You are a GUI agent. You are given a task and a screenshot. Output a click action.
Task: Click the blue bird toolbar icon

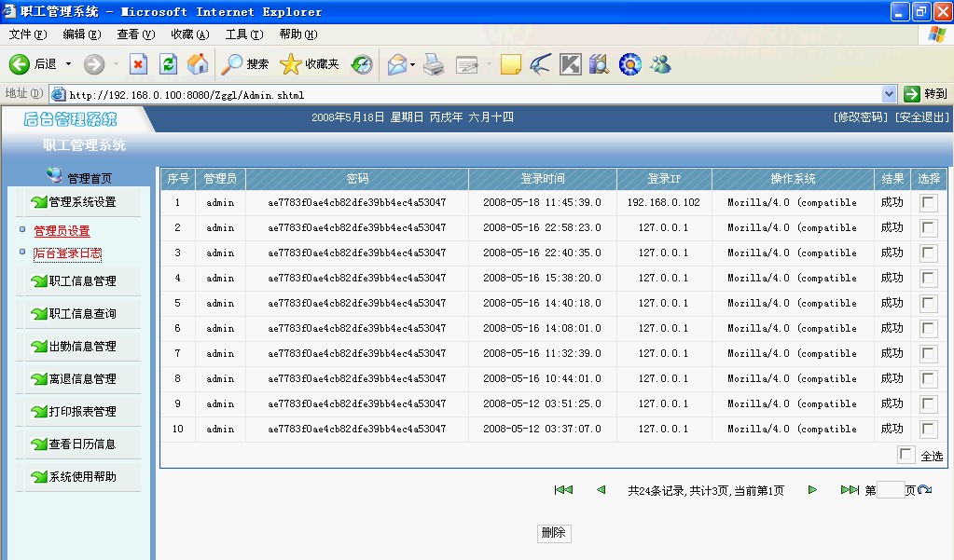[540, 64]
